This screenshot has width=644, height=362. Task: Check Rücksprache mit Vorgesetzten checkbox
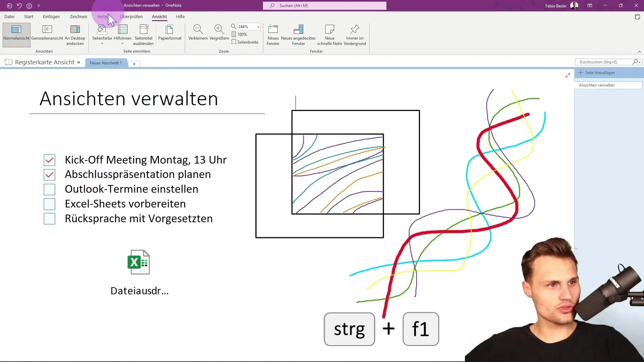pyautogui.click(x=49, y=219)
